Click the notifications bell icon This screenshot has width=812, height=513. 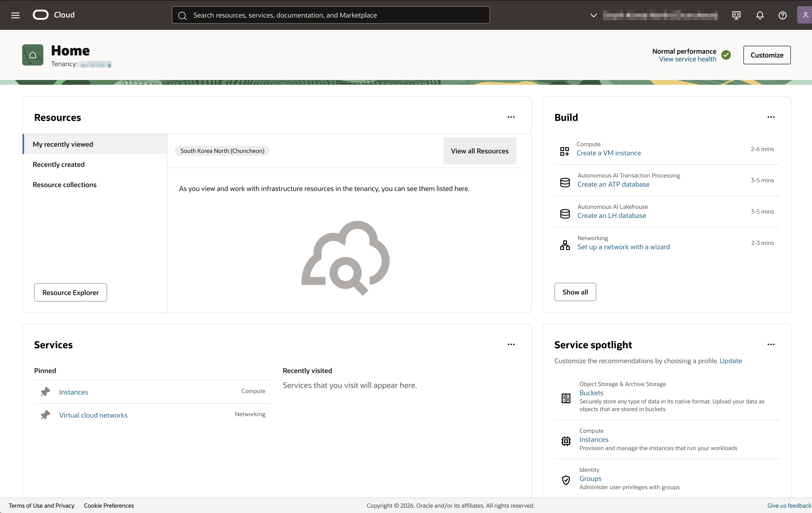(760, 15)
